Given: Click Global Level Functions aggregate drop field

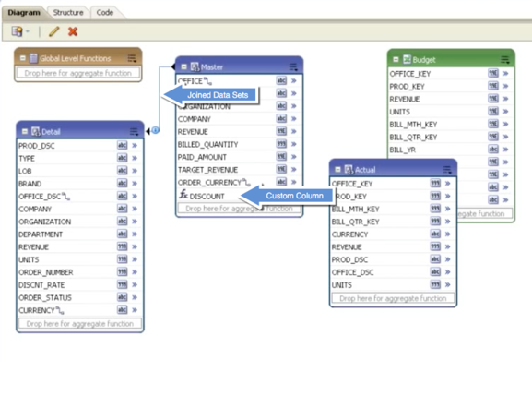Looking at the screenshot, I should [x=78, y=73].
